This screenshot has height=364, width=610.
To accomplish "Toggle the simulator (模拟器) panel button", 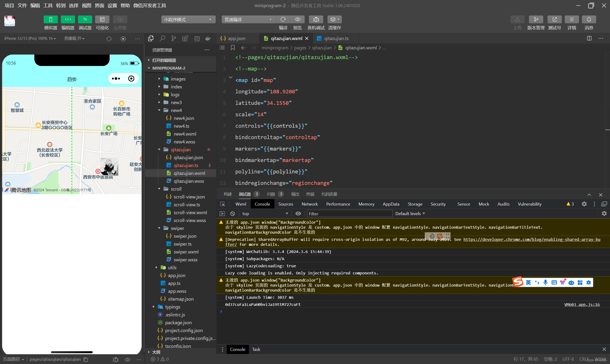I will click(x=51, y=19).
